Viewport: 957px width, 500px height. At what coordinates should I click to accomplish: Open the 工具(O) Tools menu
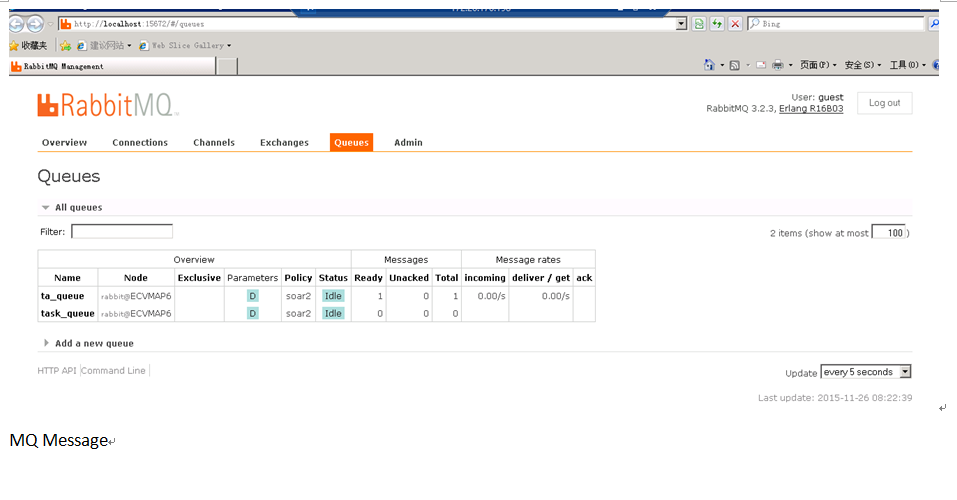point(908,65)
